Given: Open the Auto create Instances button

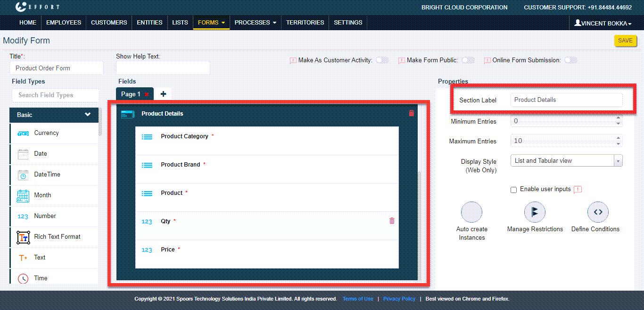Looking at the screenshot, I should [472, 212].
